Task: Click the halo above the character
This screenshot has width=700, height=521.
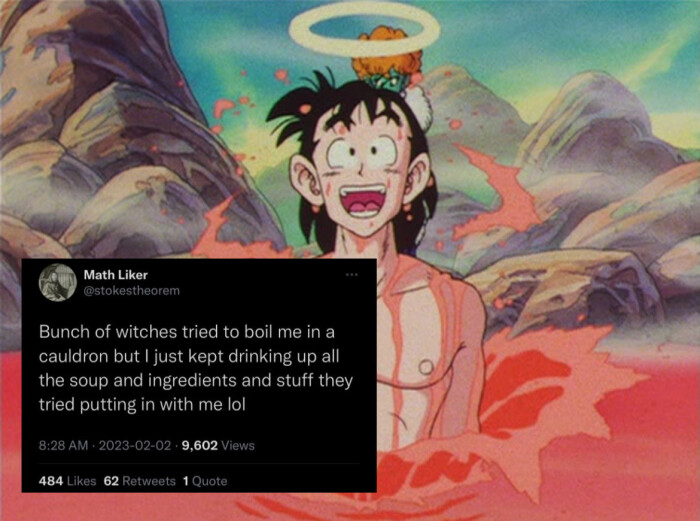Action: click(x=364, y=29)
